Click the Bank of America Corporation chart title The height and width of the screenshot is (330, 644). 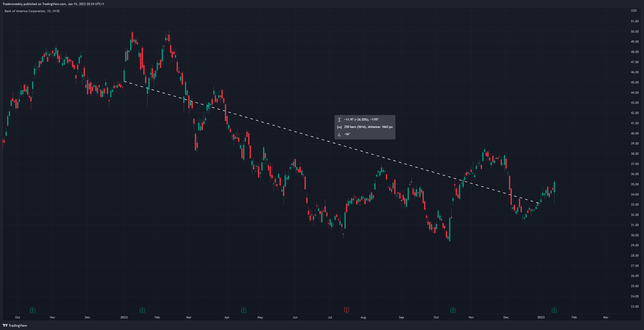(x=32, y=11)
